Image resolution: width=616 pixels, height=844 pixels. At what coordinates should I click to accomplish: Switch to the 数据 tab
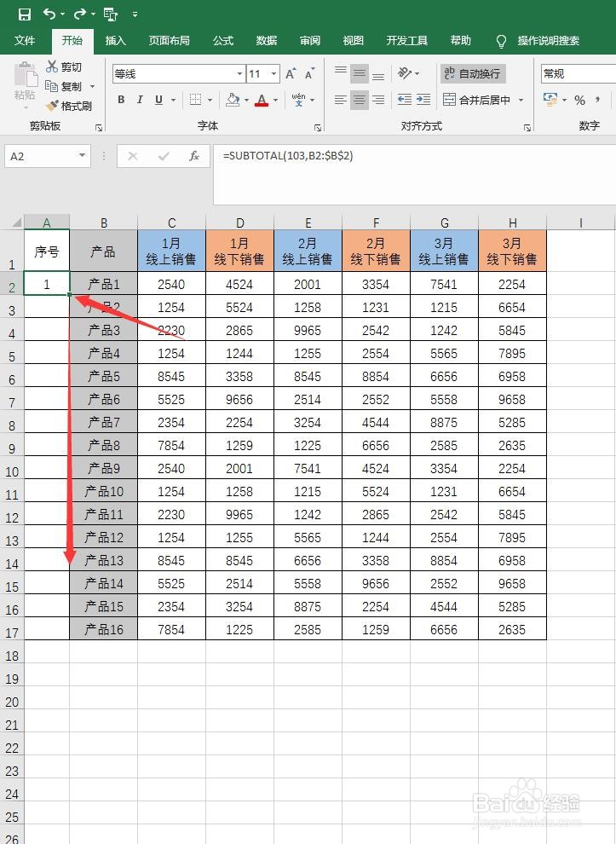(267, 40)
